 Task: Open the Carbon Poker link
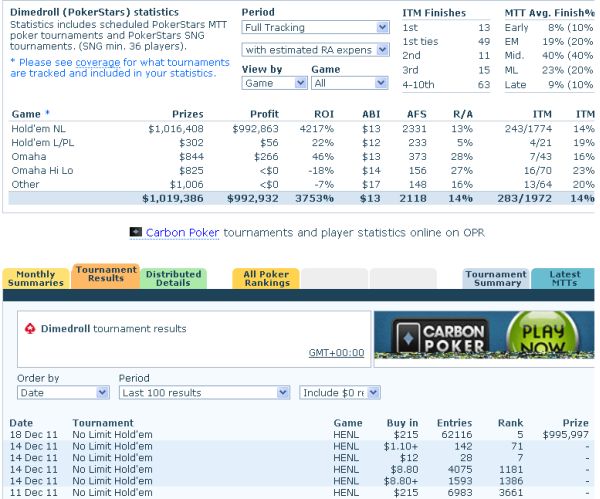[x=182, y=233]
